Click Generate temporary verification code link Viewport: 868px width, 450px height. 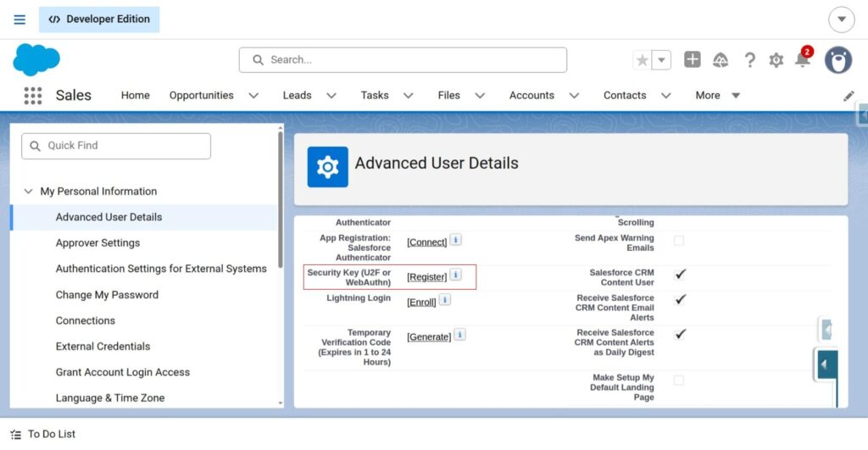click(429, 337)
